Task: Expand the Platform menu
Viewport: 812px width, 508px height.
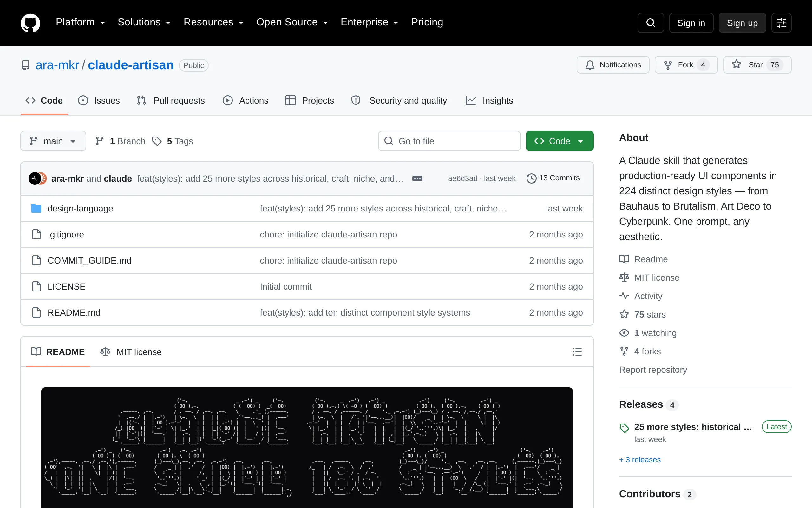Action: point(81,22)
